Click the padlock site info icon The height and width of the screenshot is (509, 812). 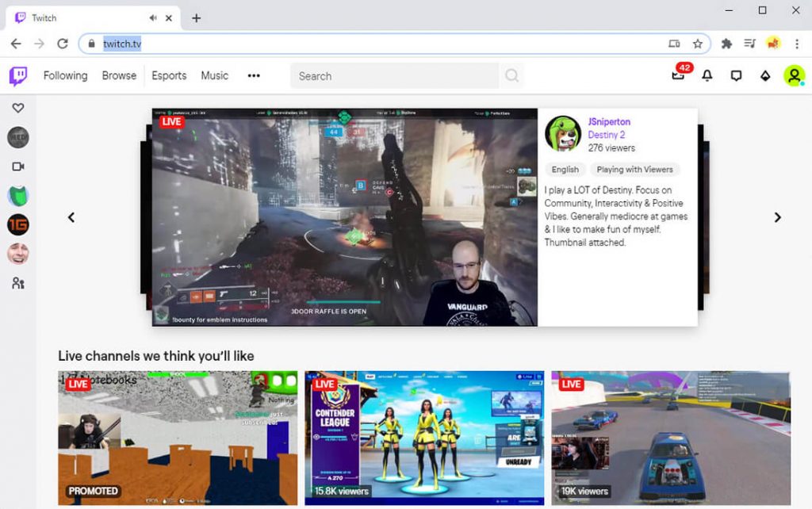[x=92, y=44]
